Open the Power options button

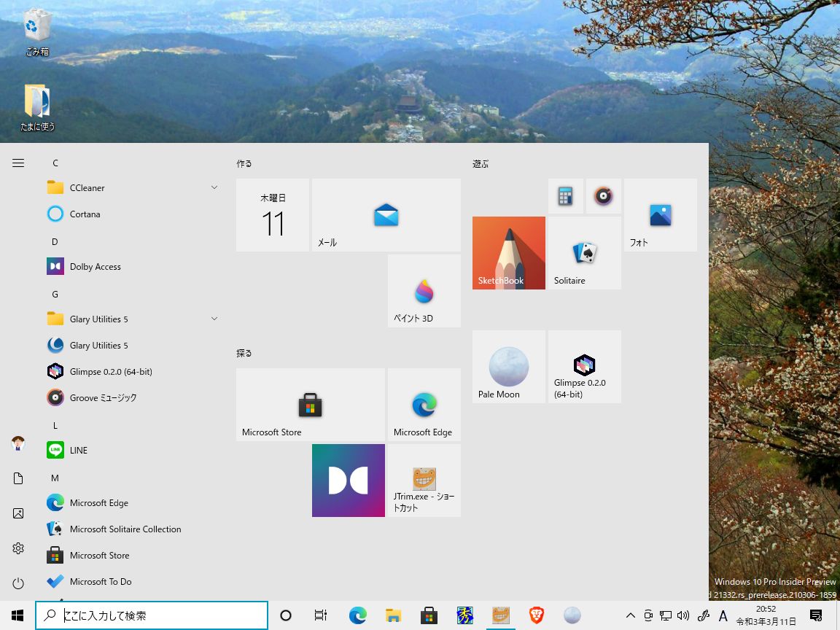pyautogui.click(x=18, y=583)
